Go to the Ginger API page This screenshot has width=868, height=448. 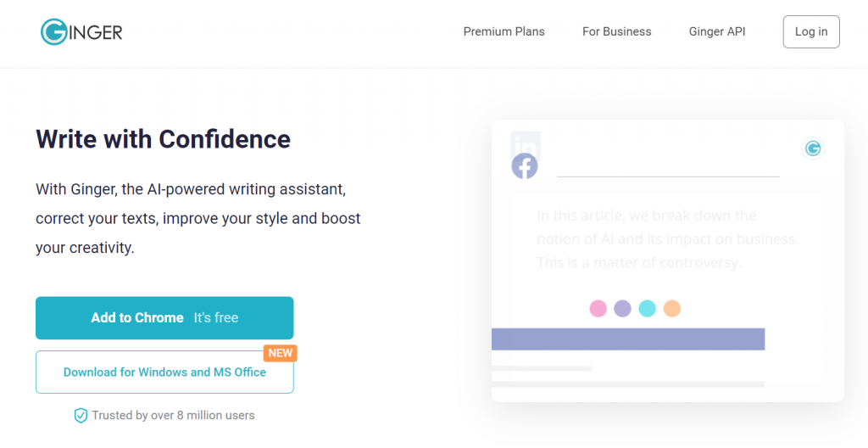coord(717,31)
